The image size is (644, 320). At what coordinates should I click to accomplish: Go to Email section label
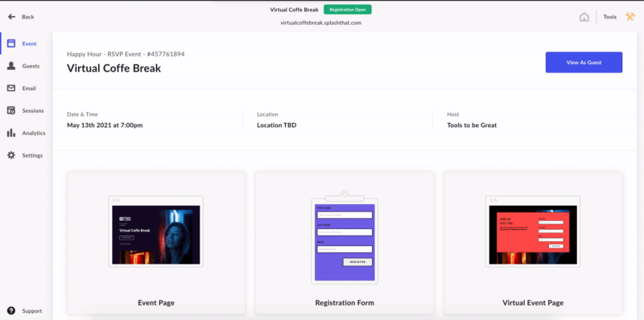(29, 88)
